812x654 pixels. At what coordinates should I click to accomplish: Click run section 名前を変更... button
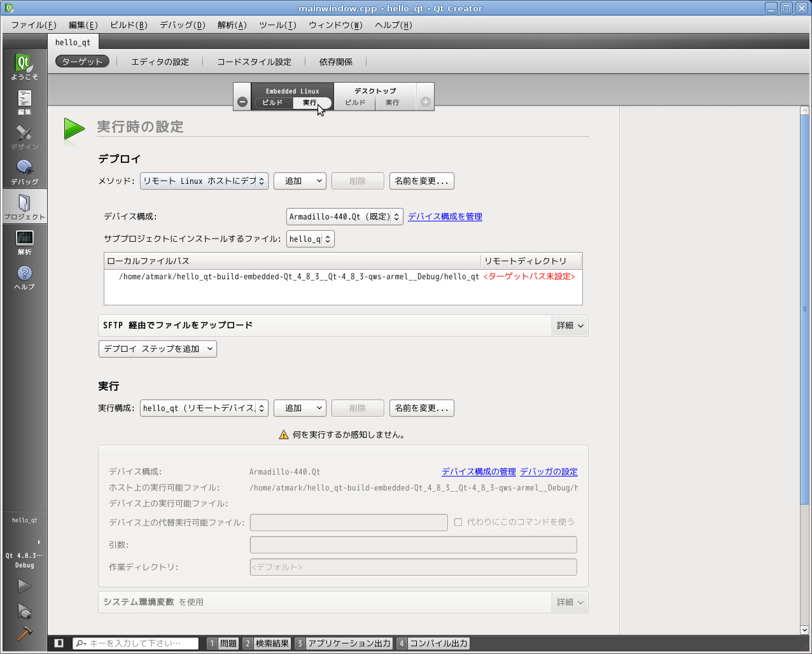click(x=422, y=408)
